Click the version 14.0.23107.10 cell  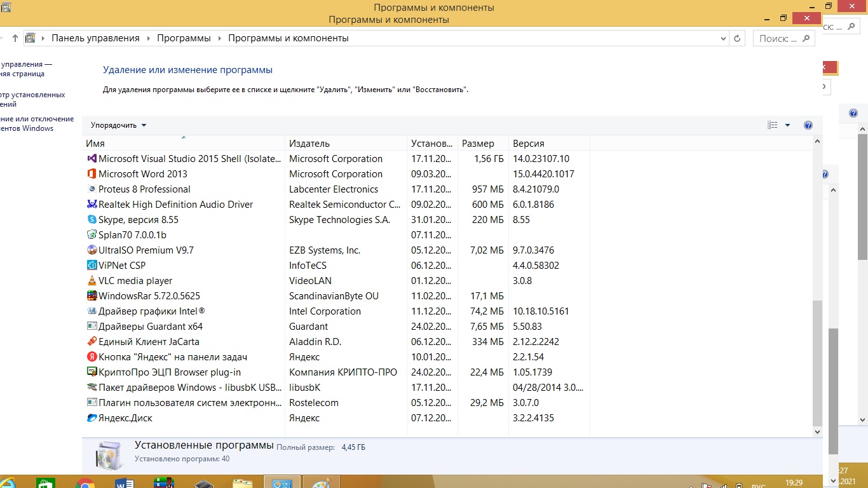(x=541, y=159)
